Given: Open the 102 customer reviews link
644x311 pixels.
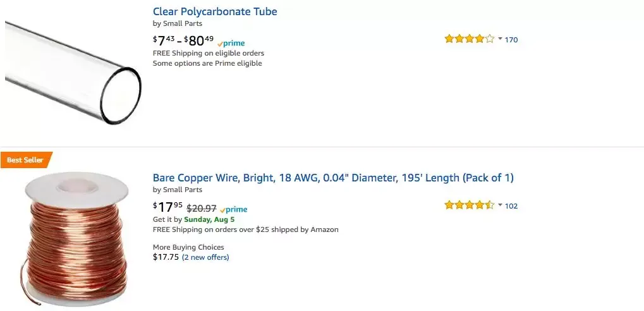Looking at the screenshot, I should 511,206.
